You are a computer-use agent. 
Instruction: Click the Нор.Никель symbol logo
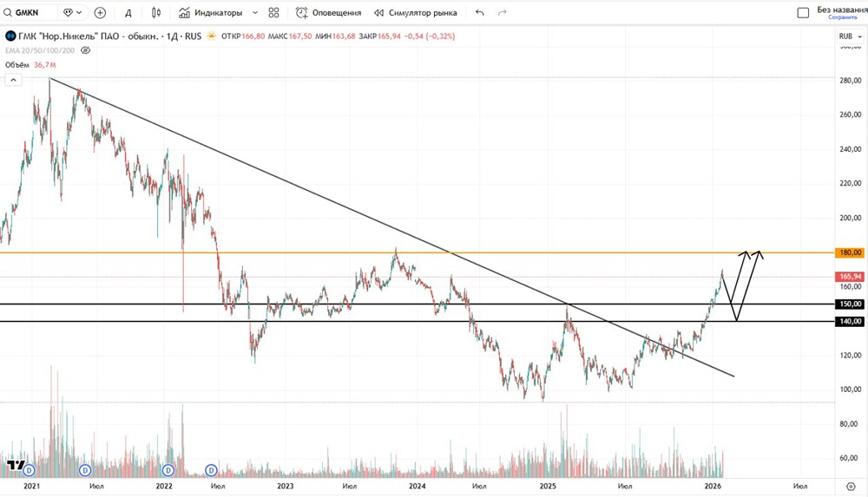tap(10, 36)
